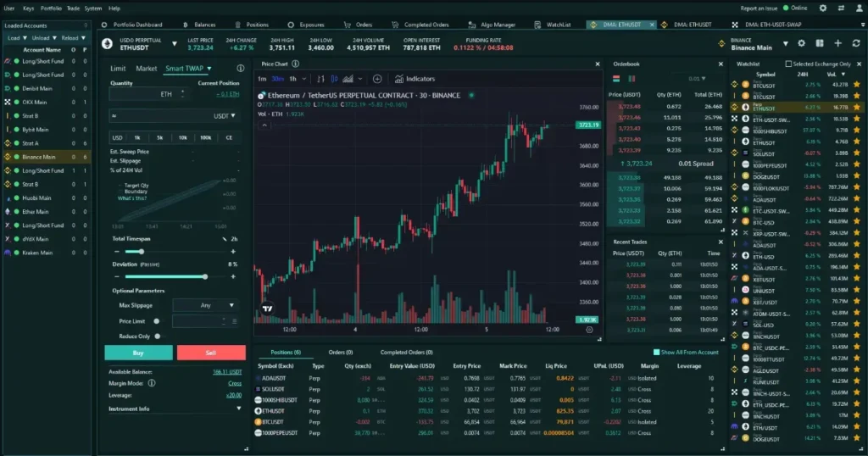
Task: Click the user profile icon at top right
Action: 857,8
